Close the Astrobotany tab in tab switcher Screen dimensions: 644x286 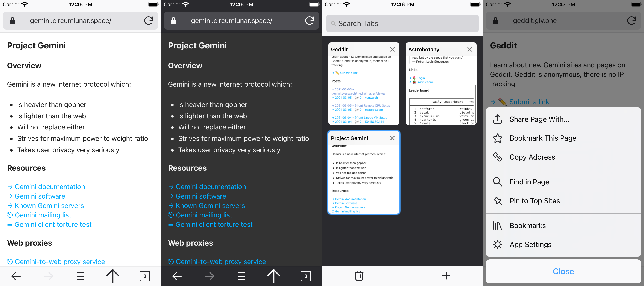coord(469,49)
